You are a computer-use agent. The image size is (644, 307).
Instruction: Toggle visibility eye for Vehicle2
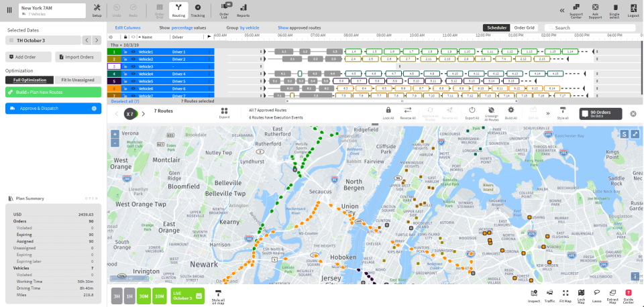coord(133,59)
